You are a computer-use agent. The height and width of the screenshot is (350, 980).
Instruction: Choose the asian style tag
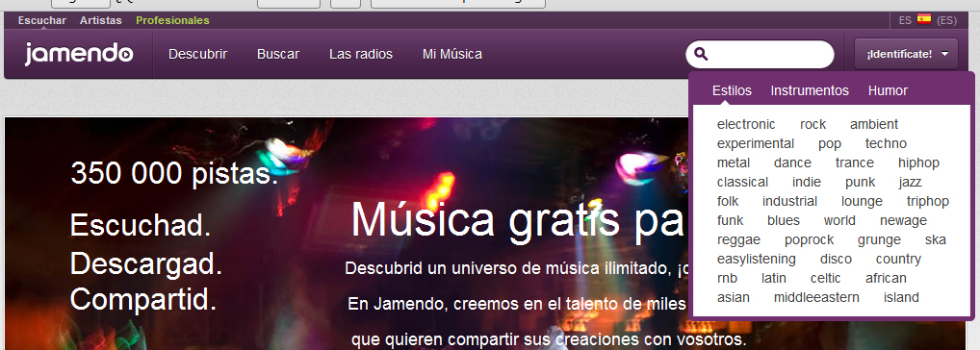click(734, 297)
